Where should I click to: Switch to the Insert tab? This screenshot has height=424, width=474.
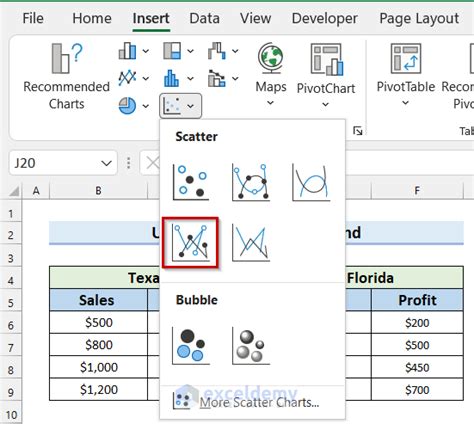tap(151, 18)
